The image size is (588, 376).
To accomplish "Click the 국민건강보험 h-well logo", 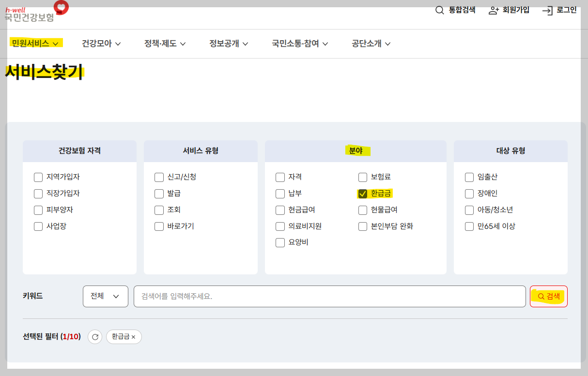I will click(37, 12).
